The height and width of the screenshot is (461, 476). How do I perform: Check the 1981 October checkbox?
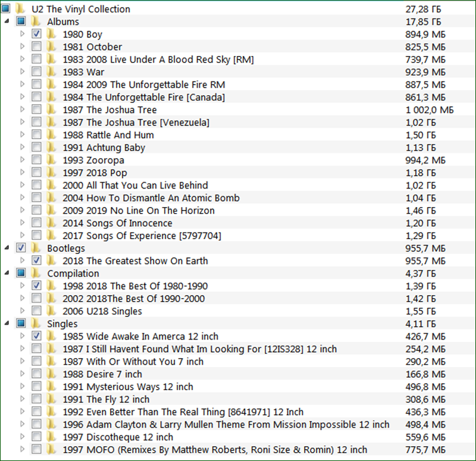36,46
